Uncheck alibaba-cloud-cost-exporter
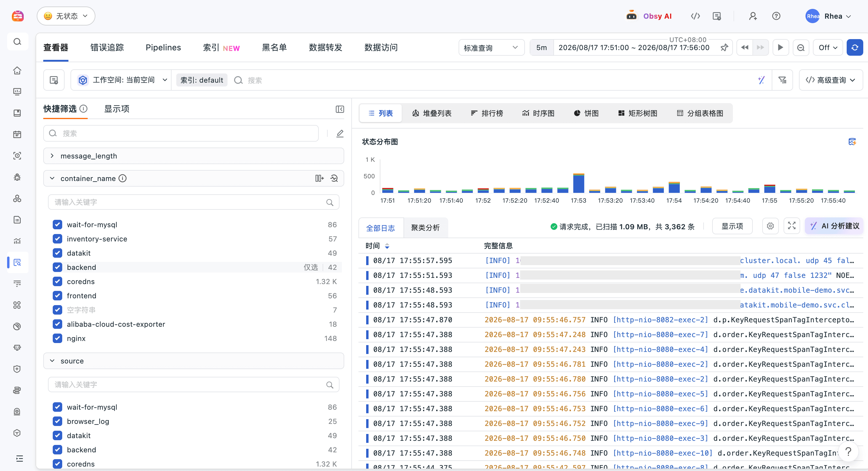Screen dimensions: 868x471 coord(57,324)
